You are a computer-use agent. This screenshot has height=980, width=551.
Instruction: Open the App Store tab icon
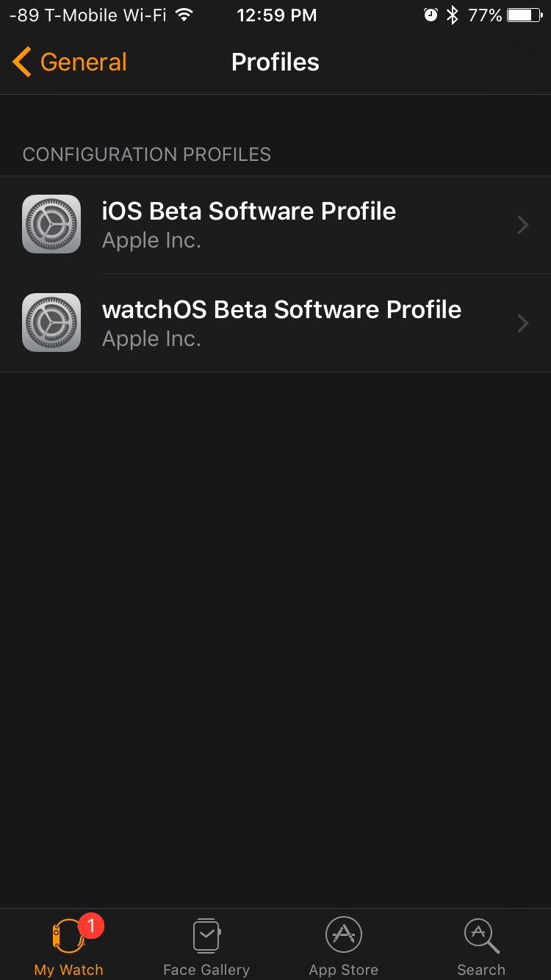[344, 935]
